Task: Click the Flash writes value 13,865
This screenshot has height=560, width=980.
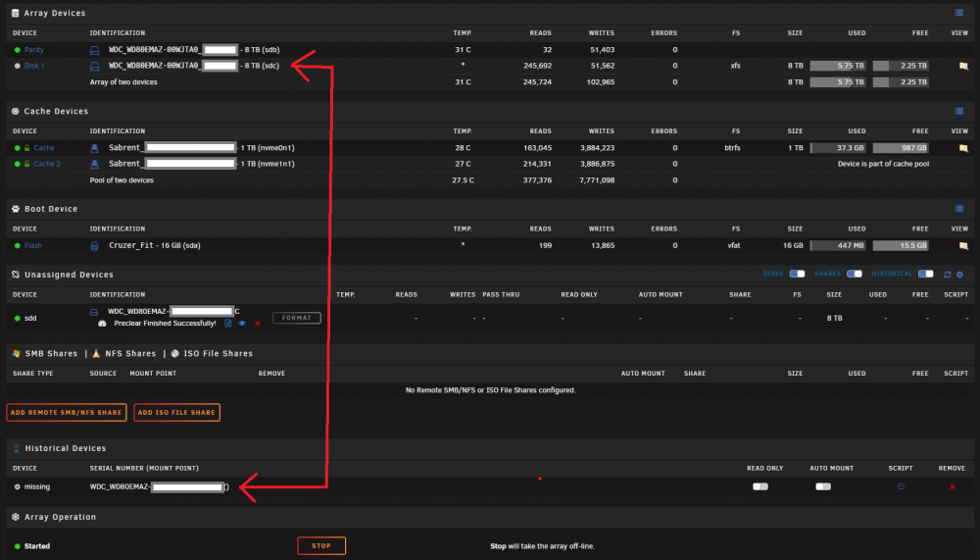Action: (x=603, y=246)
